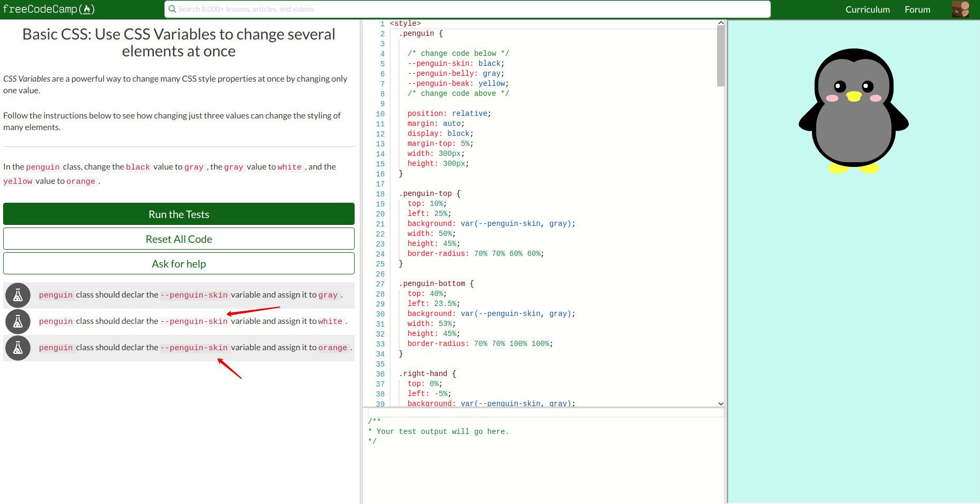The width and height of the screenshot is (980, 504).
Task: Click the Ask for help button
Action: [179, 263]
